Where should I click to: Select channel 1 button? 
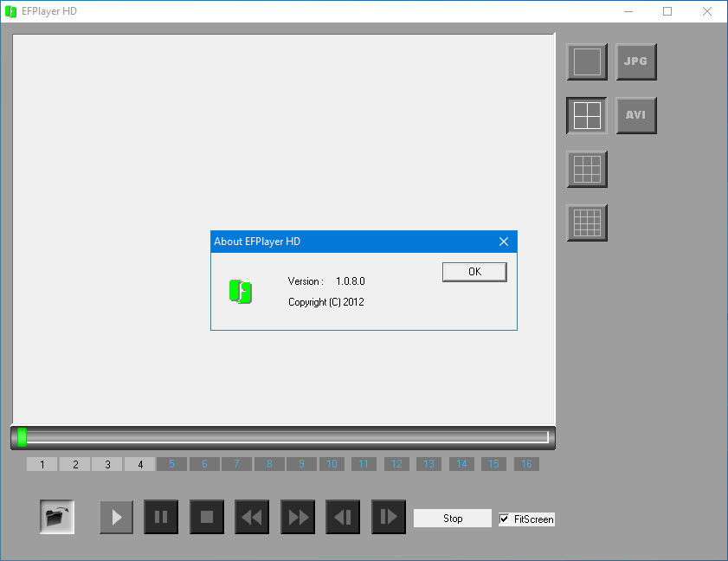(x=42, y=464)
